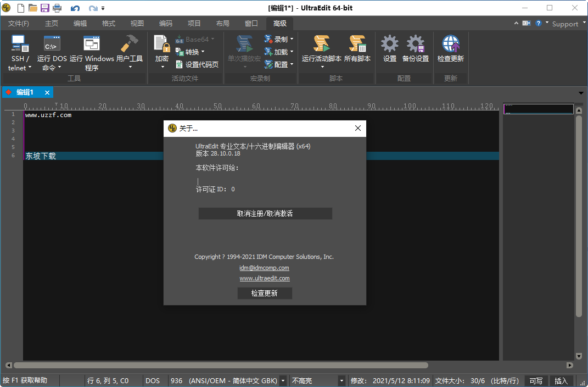Viewport: 588px width, 387px height.
Task: Open the Project (项目) tab
Action: point(194,24)
